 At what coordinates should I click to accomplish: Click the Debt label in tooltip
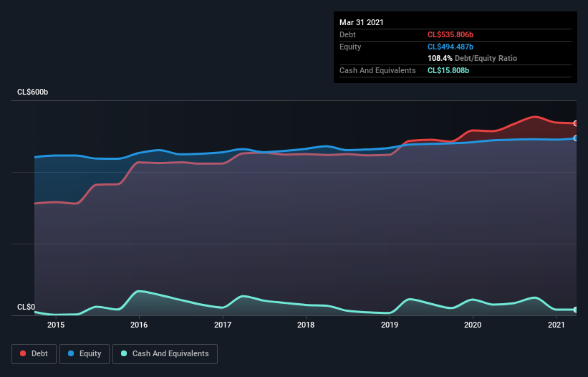347,34
